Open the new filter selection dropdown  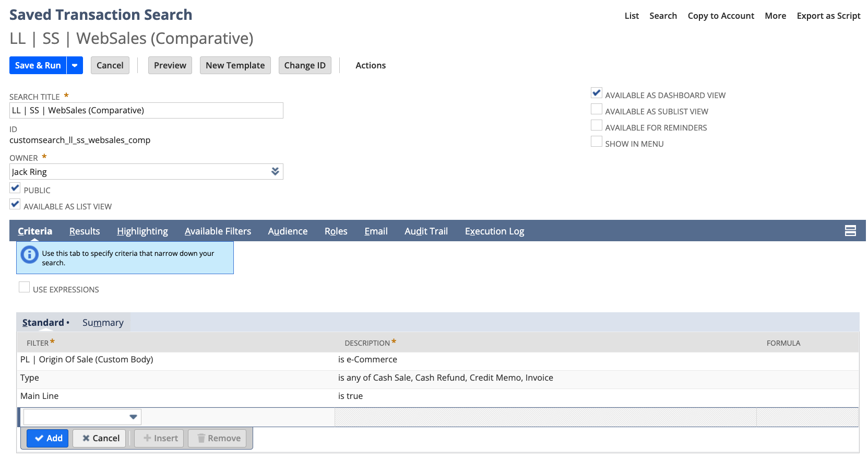(x=133, y=417)
